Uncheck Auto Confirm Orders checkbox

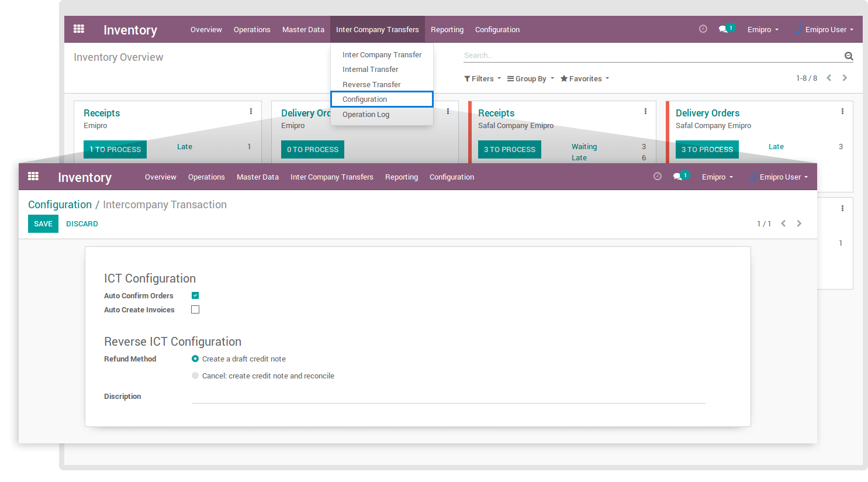click(x=195, y=295)
